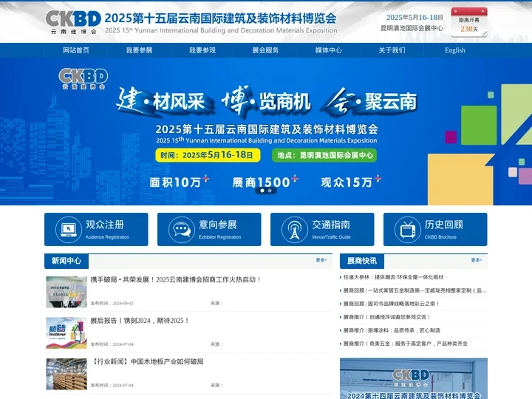The image size is (532, 399).
Task: Click the yellow 时间：2025年5月16-18日 banner badge
Action: click(x=208, y=155)
